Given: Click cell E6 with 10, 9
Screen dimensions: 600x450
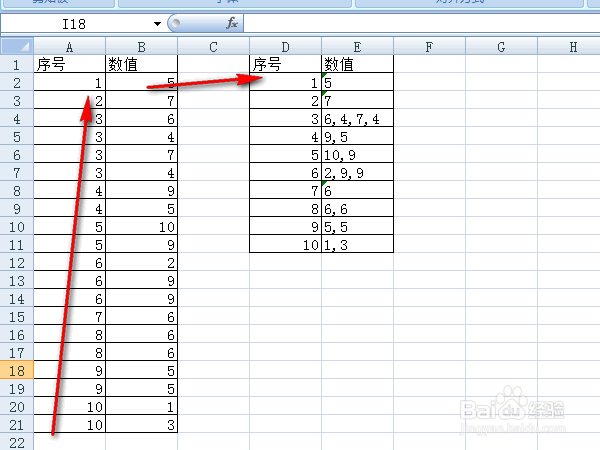Looking at the screenshot, I should click(x=357, y=154).
